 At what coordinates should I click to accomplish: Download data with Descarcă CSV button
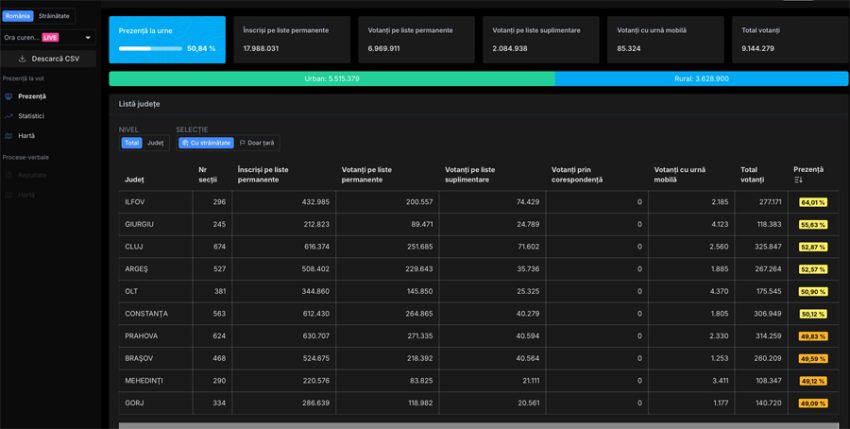(x=49, y=59)
